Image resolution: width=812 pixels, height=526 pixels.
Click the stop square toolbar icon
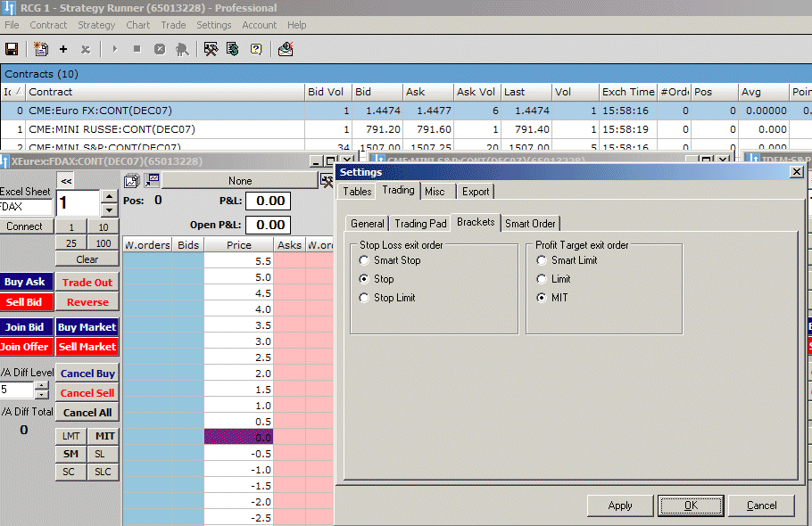click(x=137, y=49)
